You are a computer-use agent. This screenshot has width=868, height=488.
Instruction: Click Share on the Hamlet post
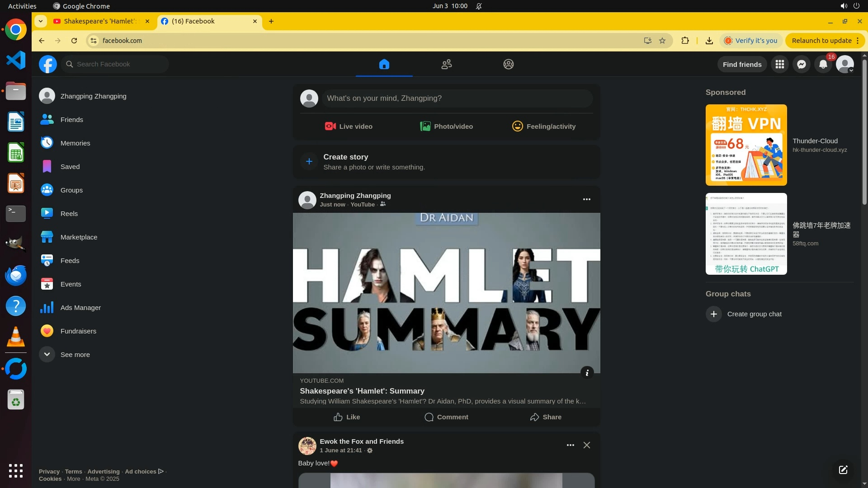point(546,417)
